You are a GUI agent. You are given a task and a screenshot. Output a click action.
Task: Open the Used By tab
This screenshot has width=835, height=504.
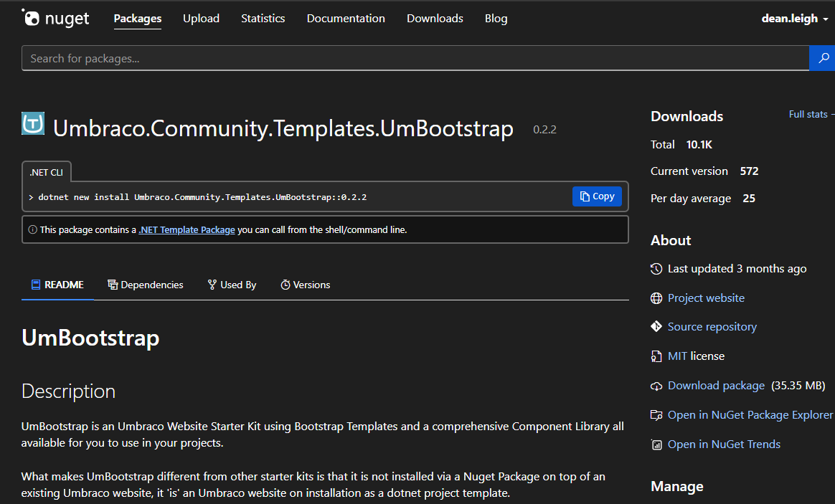[x=232, y=285]
